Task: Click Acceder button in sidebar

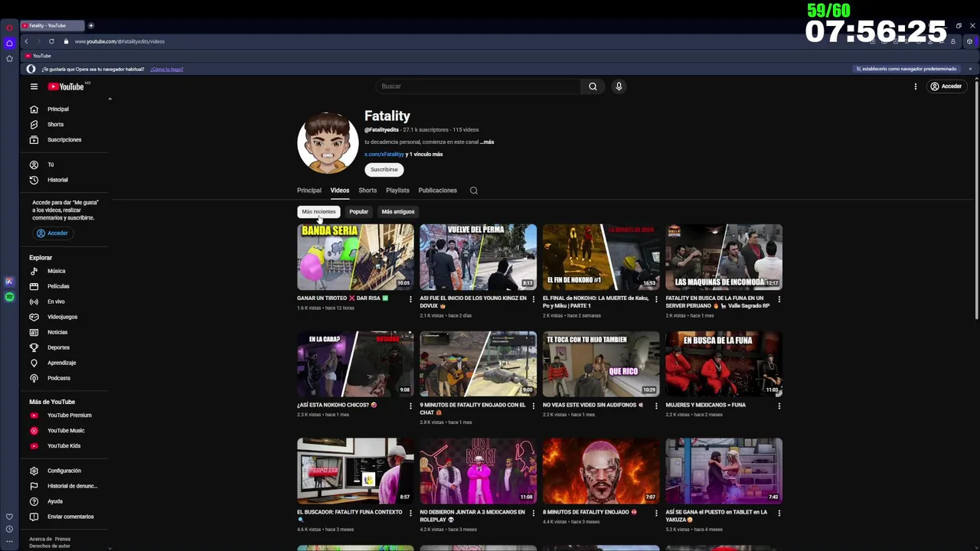Action: tap(52, 233)
